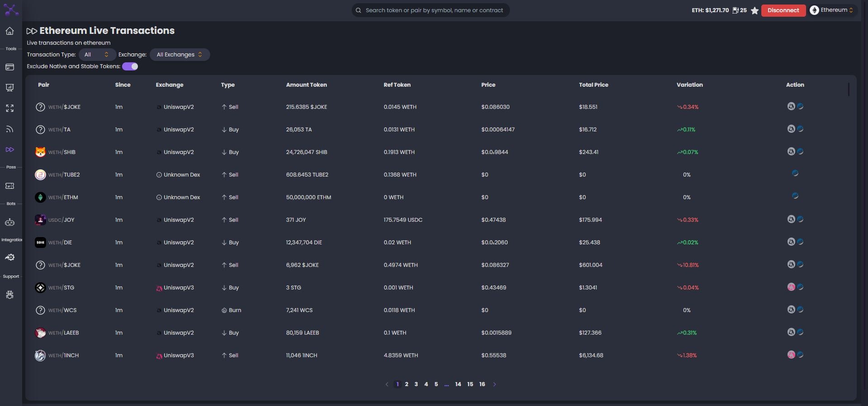Click the 50,000,000 ETHM amount cell
Viewport: 868px width, 406px height.
[308, 197]
